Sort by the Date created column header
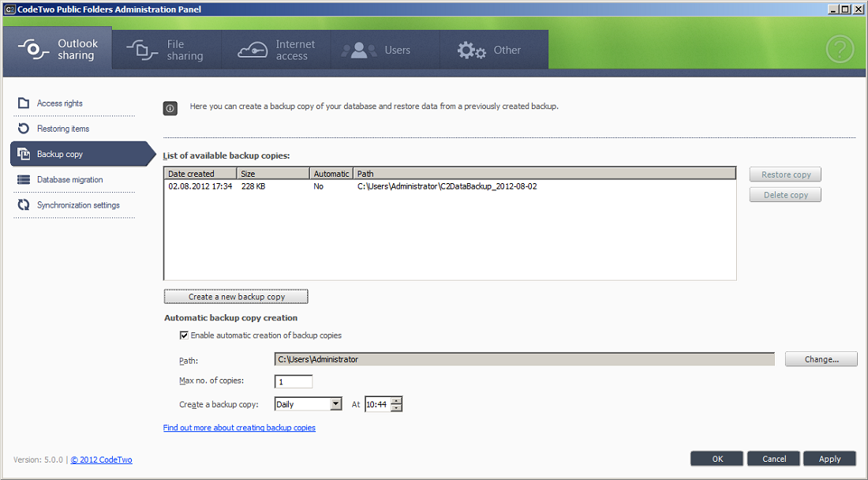The height and width of the screenshot is (480, 868). point(201,174)
